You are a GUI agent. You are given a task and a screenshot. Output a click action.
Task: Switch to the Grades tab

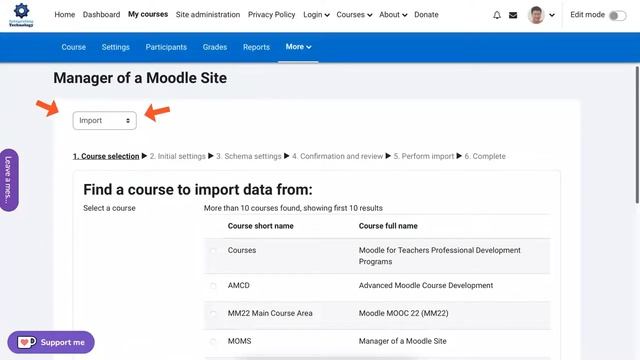point(215,47)
